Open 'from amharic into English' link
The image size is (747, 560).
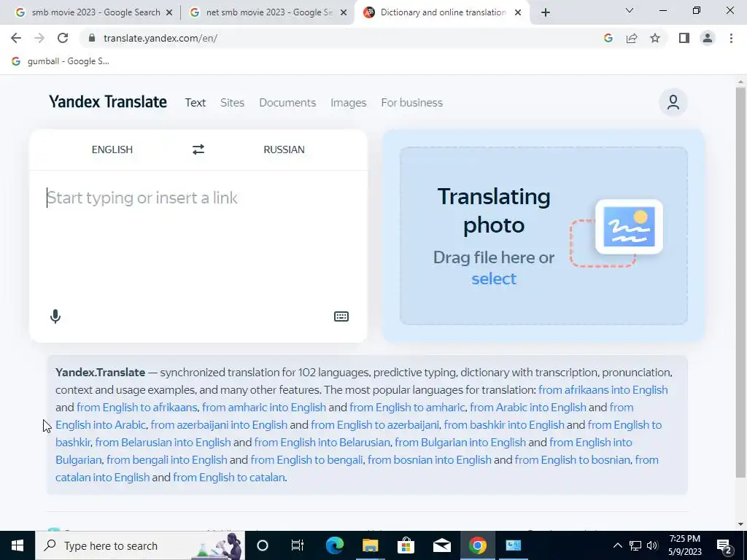click(264, 408)
